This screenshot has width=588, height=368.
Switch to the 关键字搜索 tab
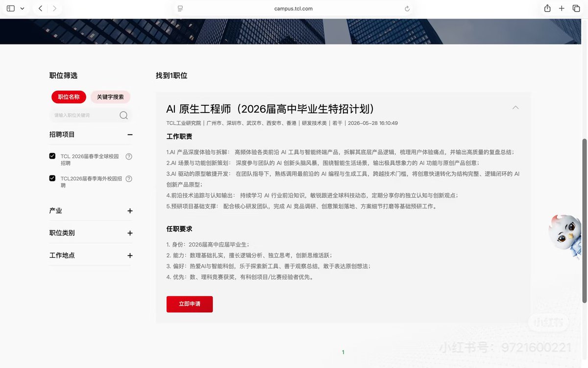110,97
